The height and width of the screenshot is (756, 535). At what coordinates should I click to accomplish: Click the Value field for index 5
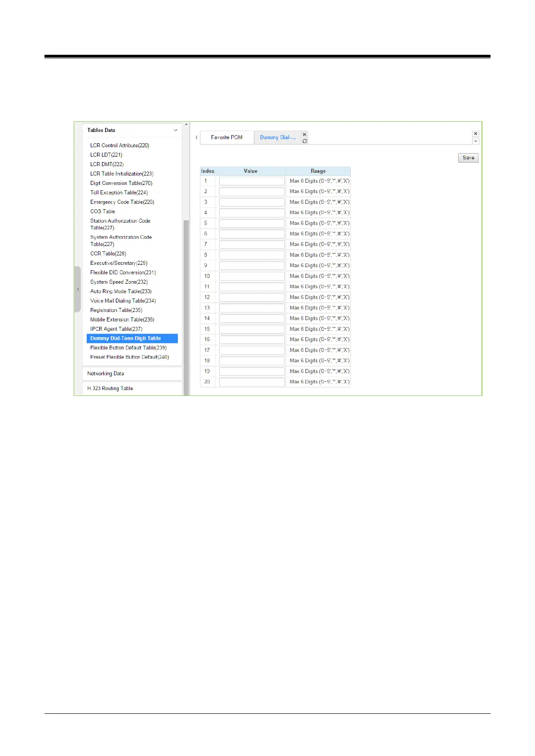coord(252,223)
